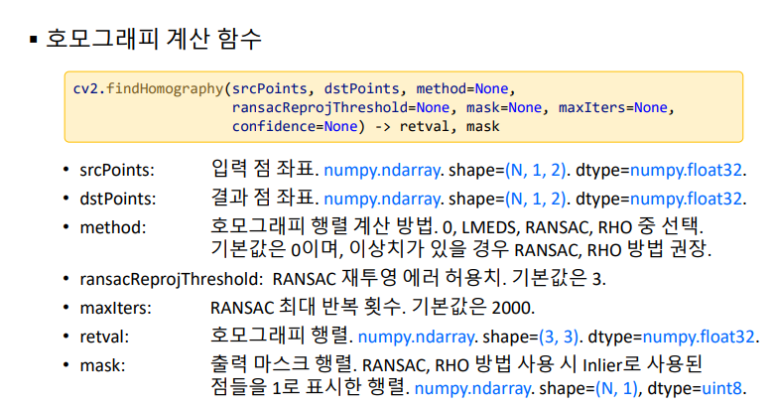Click 'numpy.float32' in the dstPoints row
Image resolution: width=773 pixels, height=407 pixels.
pyautogui.click(x=686, y=199)
